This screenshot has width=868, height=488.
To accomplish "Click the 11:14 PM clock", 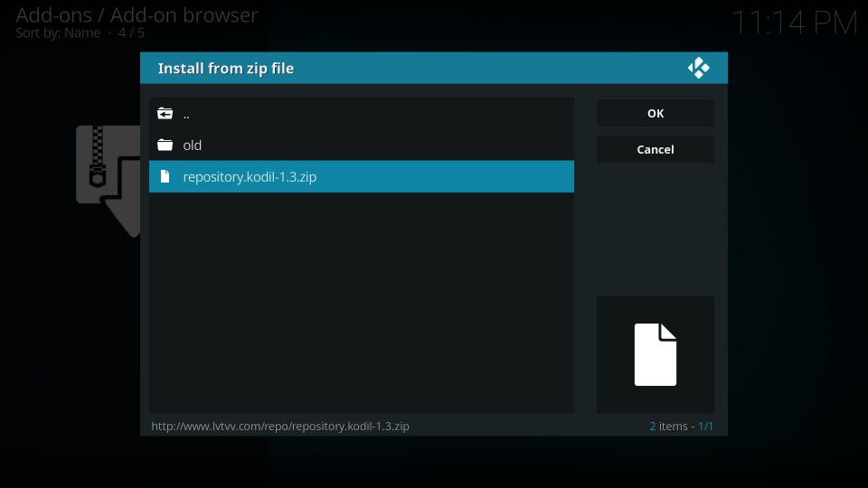I will pyautogui.click(x=794, y=23).
